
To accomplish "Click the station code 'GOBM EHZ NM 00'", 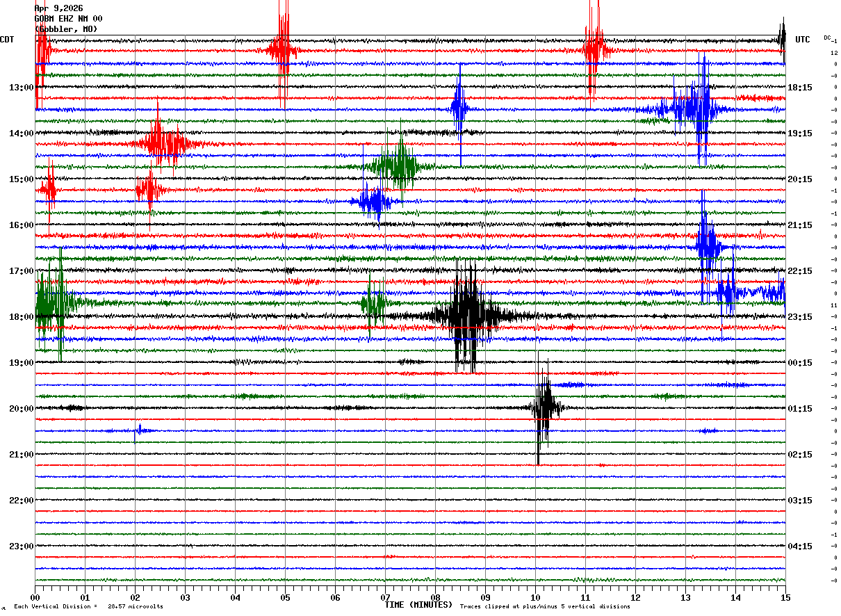I will [68, 19].
